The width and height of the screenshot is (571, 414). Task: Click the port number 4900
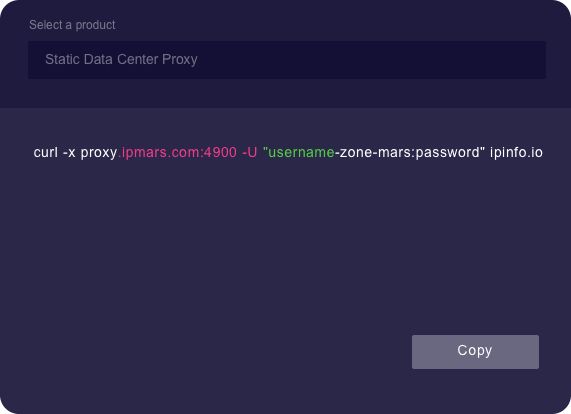(220, 152)
